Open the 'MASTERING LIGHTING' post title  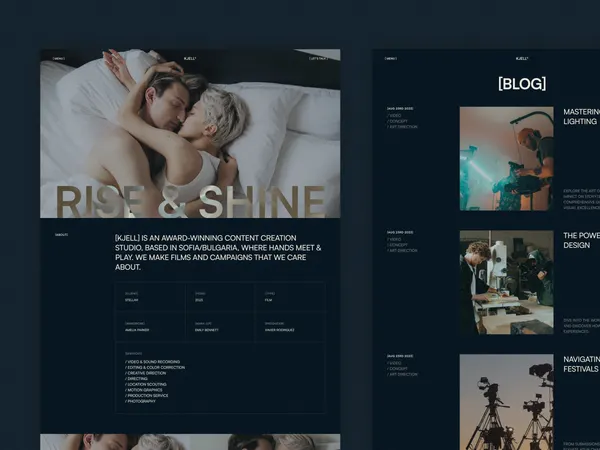coord(581,117)
